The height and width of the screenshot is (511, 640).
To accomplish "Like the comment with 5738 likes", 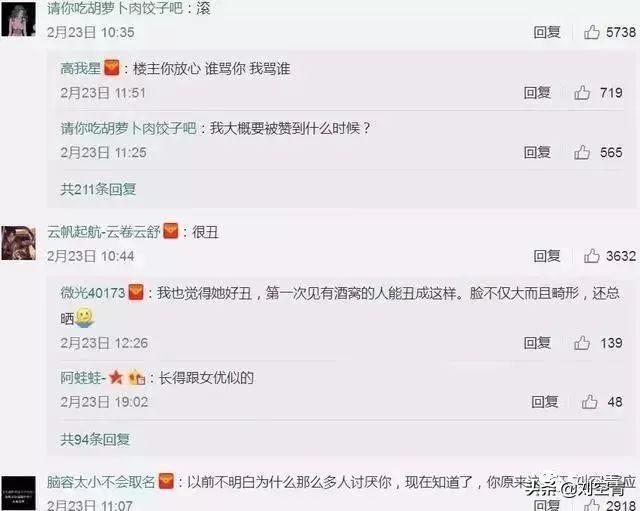I will (591, 32).
